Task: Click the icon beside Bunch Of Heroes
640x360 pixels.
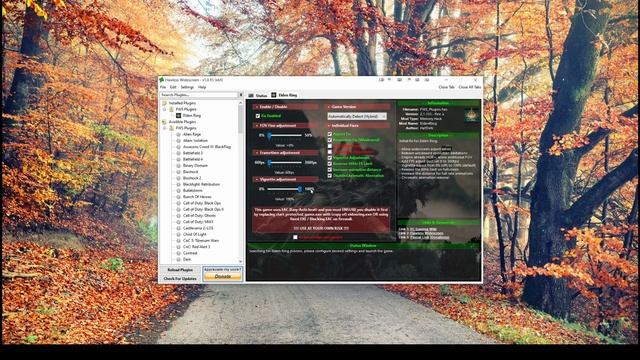Action: coord(178,197)
